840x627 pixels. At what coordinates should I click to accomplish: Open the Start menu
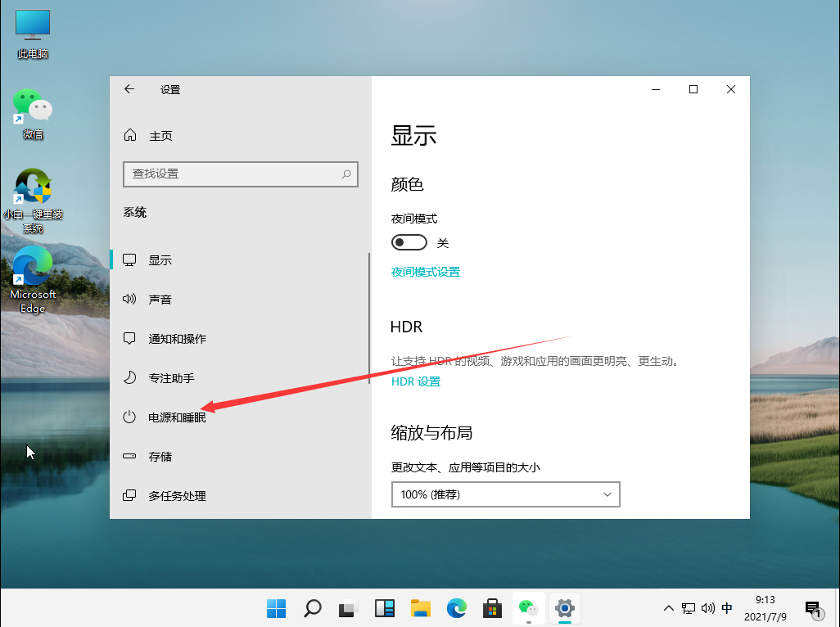(276, 608)
